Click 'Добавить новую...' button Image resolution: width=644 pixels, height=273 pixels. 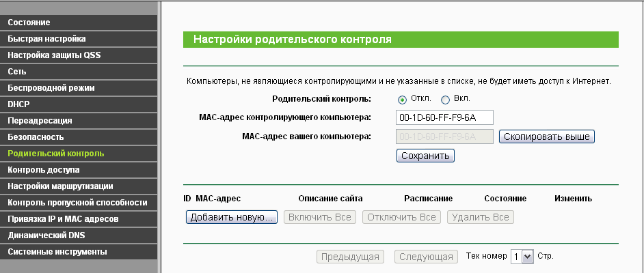click(231, 217)
